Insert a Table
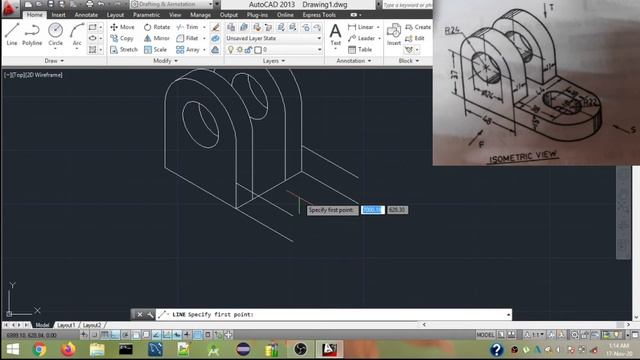 tap(360, 49)
